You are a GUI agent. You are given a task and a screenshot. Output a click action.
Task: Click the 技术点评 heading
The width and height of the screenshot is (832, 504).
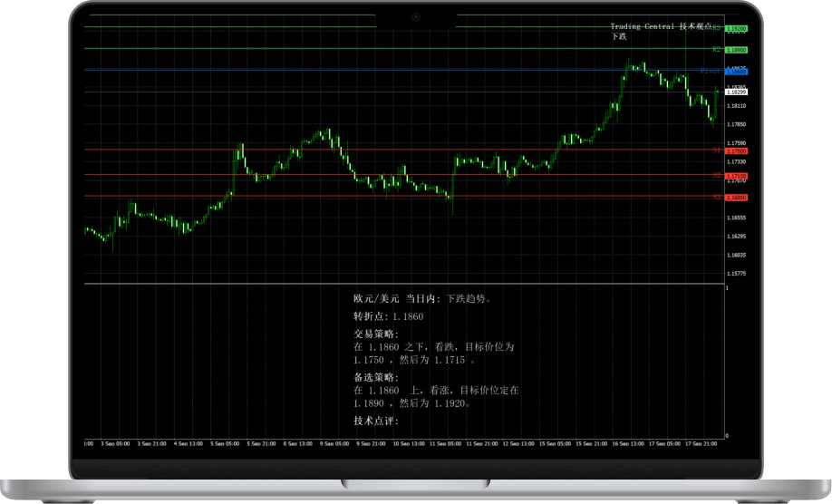(x=376, y=421)
